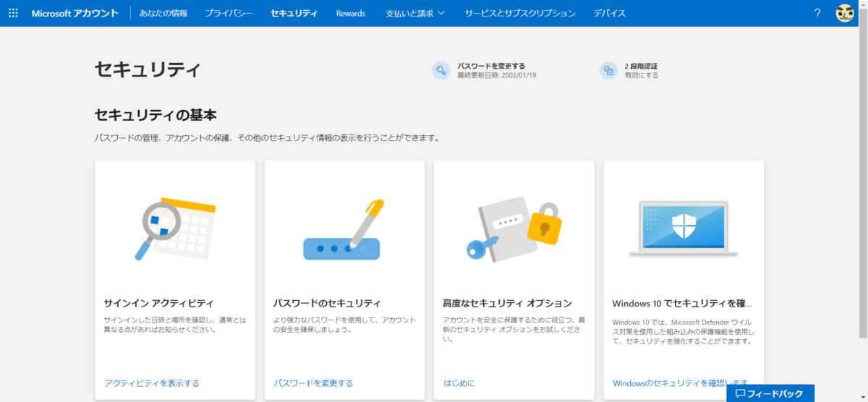Click the パスワードのセキュリティ card title

(x=327, y=303)
